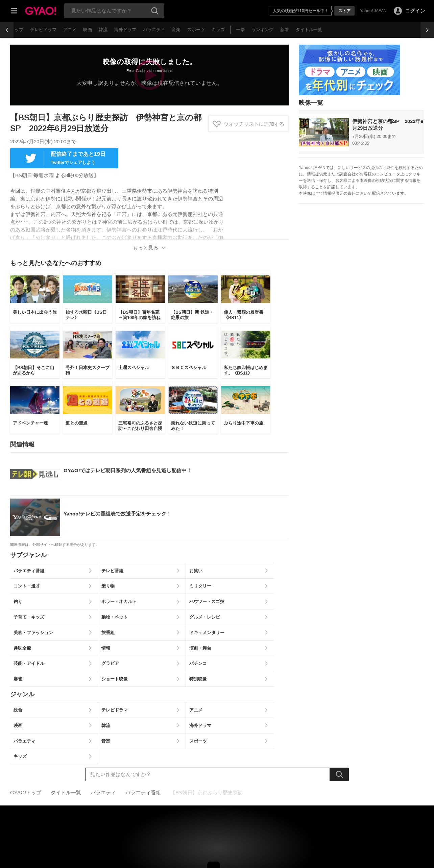Viewport: 434px width, 868px height.
Task: Click the login user avatar icon
Action: tap(398, 11)
